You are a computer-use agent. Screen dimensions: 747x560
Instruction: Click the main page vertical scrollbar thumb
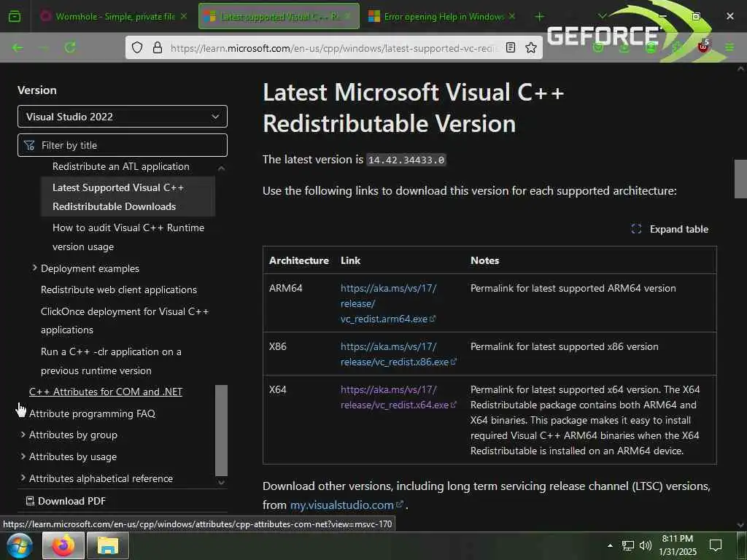coord(740,179)
